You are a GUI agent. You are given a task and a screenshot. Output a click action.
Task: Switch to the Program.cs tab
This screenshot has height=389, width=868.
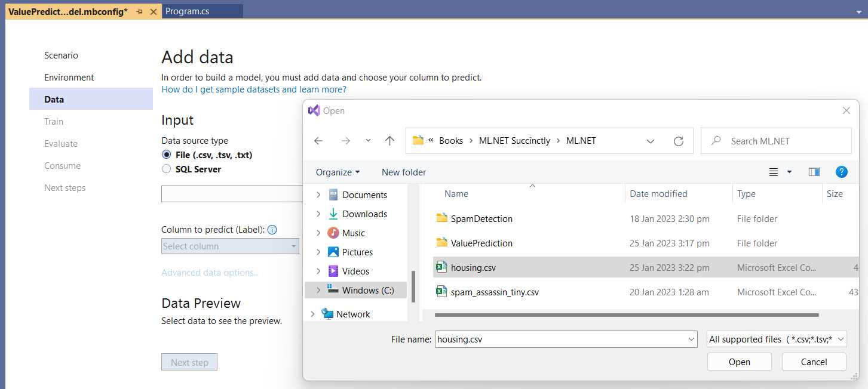pos(187,11)
